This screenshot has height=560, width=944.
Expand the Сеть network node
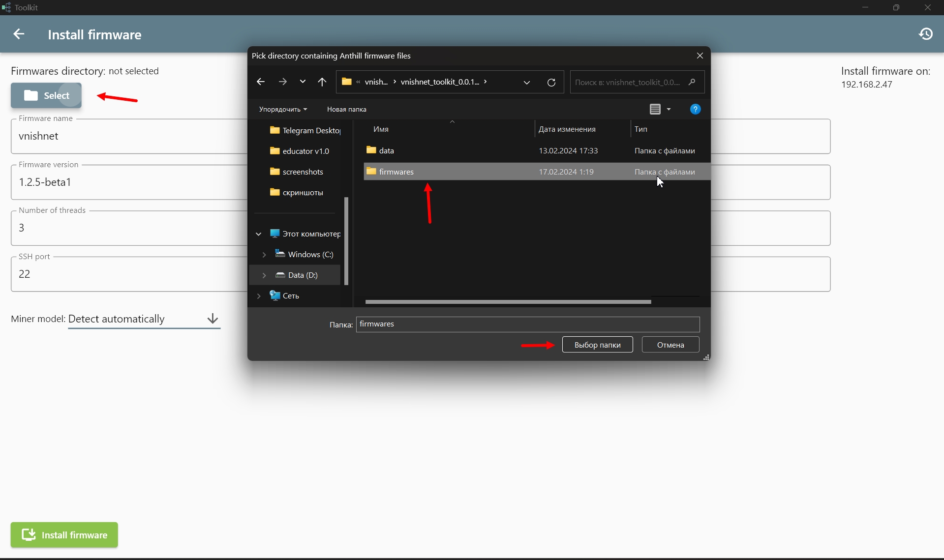(258, 296)
